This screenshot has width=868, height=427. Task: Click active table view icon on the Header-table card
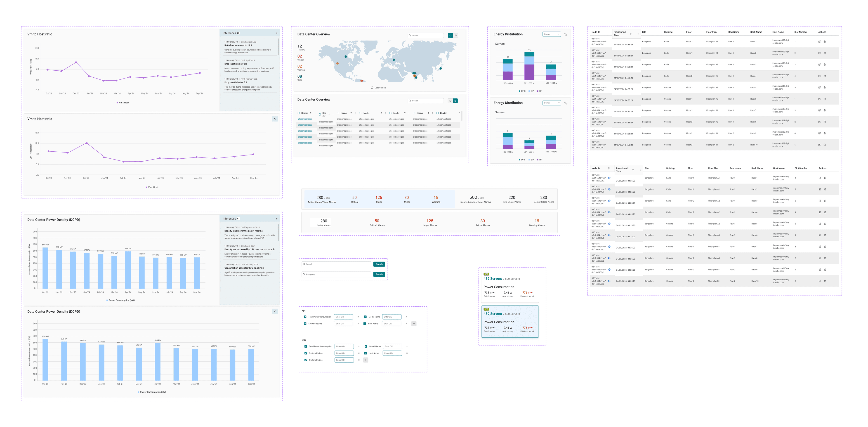[455, 100]
